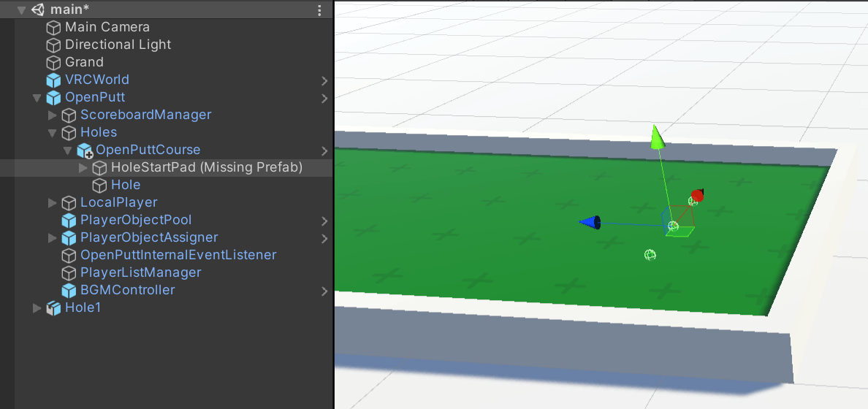Click the red X-axis gizmo arrow

point(698,195)
